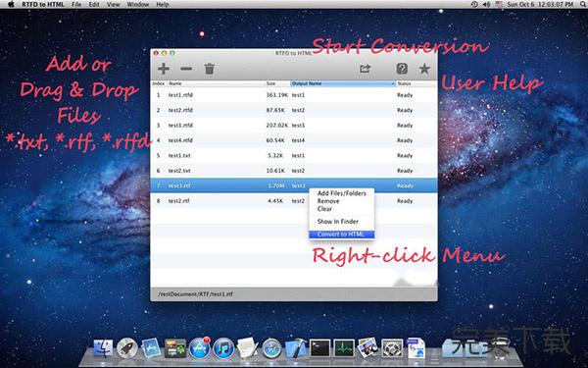Open iTunes icon in the dock

click(223, 348)
